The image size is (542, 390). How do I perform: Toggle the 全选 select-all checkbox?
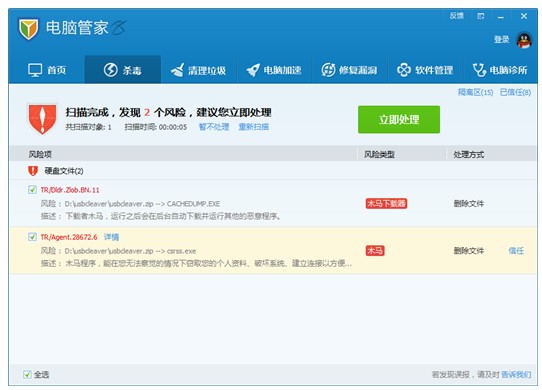[27, 374]
